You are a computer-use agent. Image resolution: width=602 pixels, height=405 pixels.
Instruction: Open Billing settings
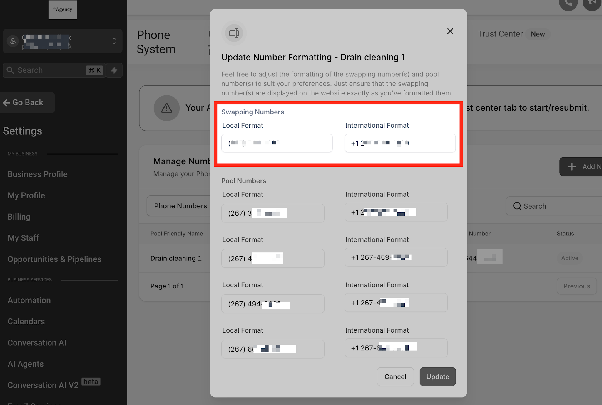(x=19, y=217)
